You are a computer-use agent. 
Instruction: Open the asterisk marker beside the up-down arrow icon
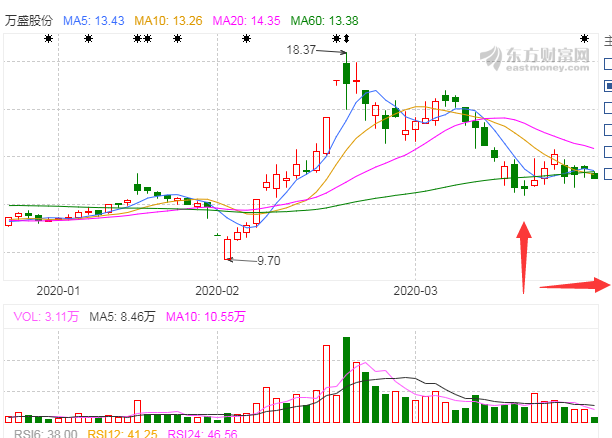pyautogui.click(x=336, y=39)
